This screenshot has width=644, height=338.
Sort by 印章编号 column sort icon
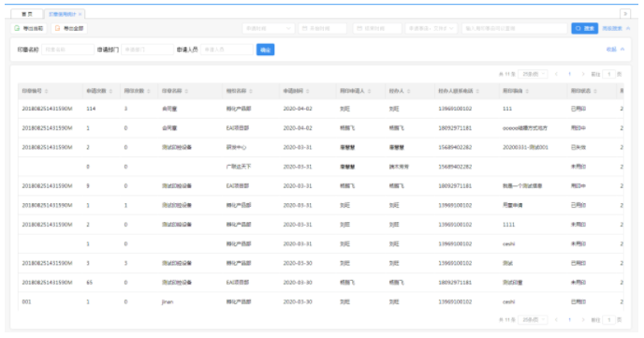point(47,91)
